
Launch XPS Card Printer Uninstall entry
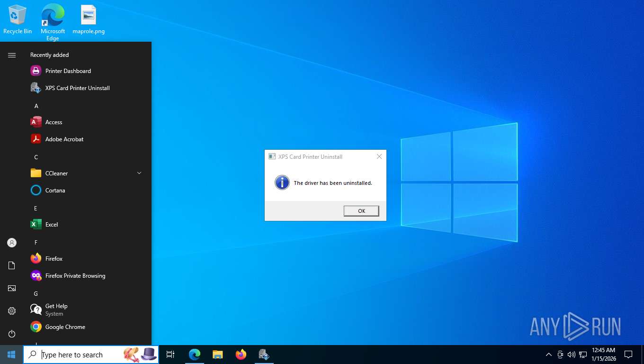click(86, 88)
